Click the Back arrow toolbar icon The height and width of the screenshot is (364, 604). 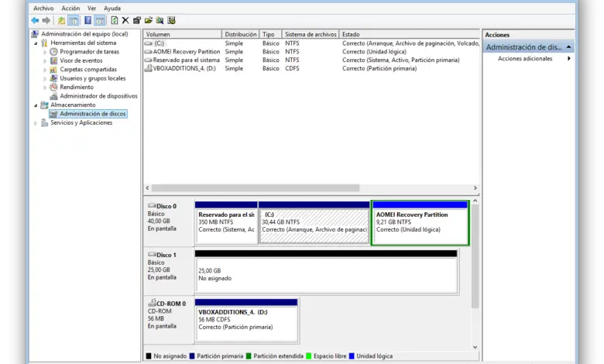35,20
